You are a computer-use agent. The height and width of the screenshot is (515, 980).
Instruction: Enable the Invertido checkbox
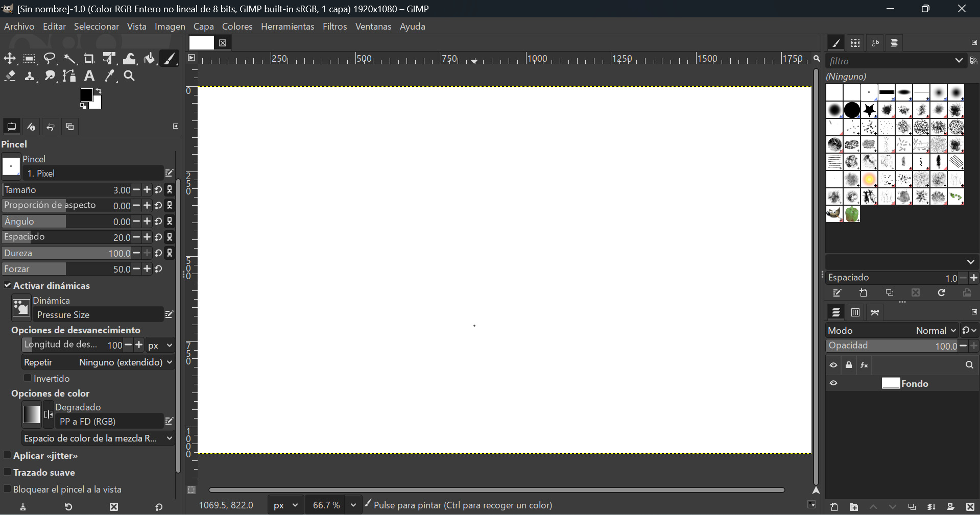[29, 378]
